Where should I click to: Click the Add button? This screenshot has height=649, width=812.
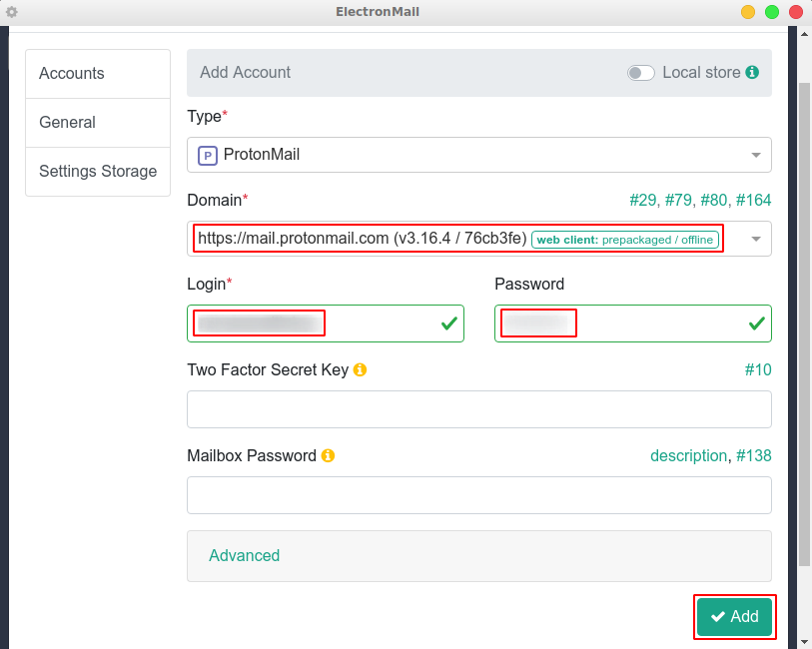(x=734, y=616)
